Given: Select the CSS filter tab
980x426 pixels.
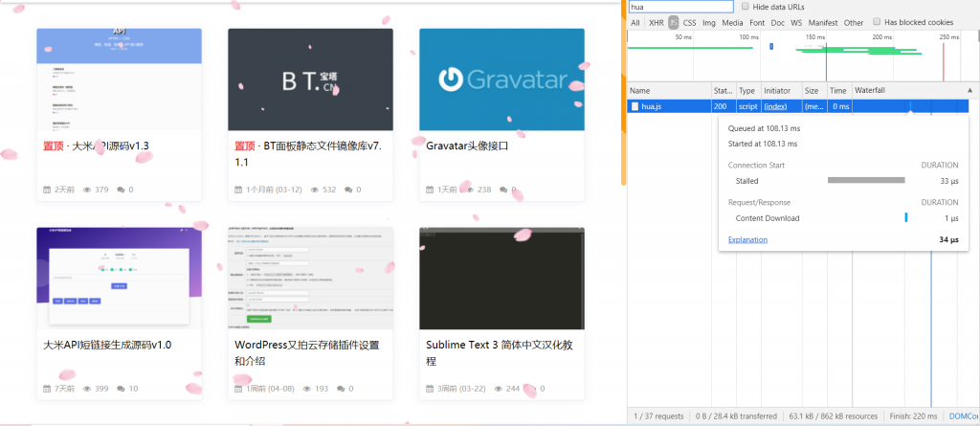Looking at the screenshot, I should click(x=689, y=22).
